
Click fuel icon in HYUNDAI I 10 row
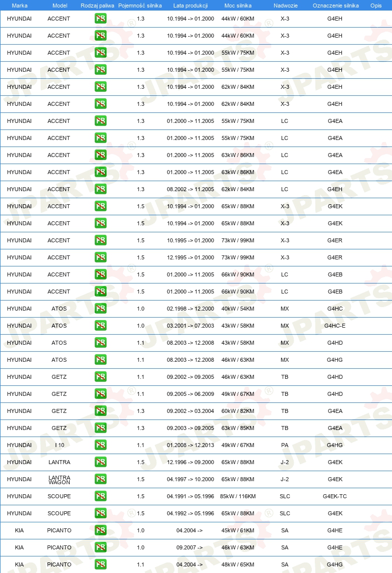coord(101,445)
